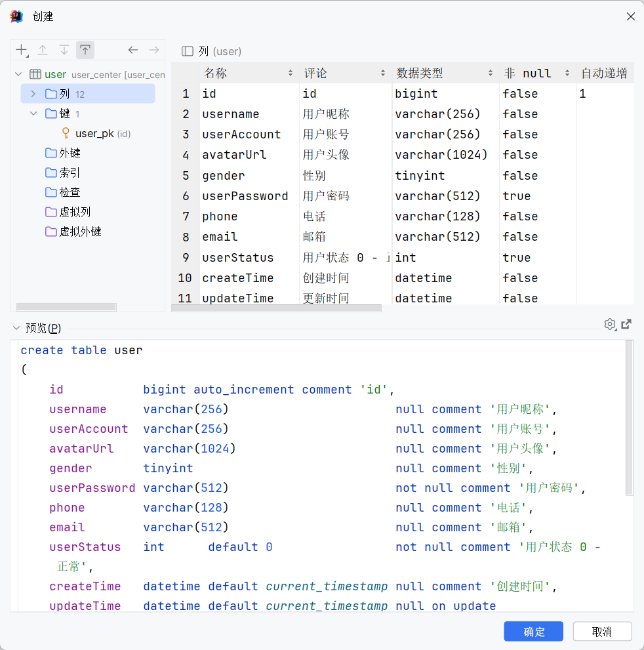Collapse the 预览(P) section

coord(16,328)
